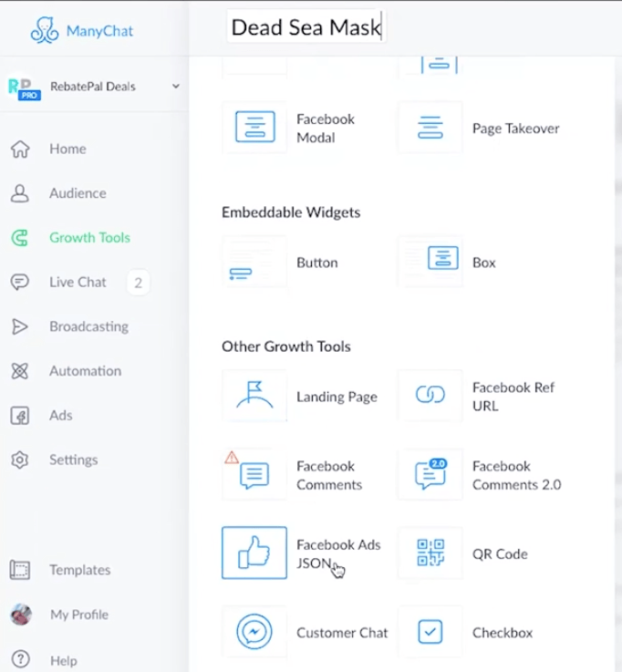Image resolution: width=622 pixels, height=672 pixels.
Task: Choose the Button widget label
Action: point(316,263)
